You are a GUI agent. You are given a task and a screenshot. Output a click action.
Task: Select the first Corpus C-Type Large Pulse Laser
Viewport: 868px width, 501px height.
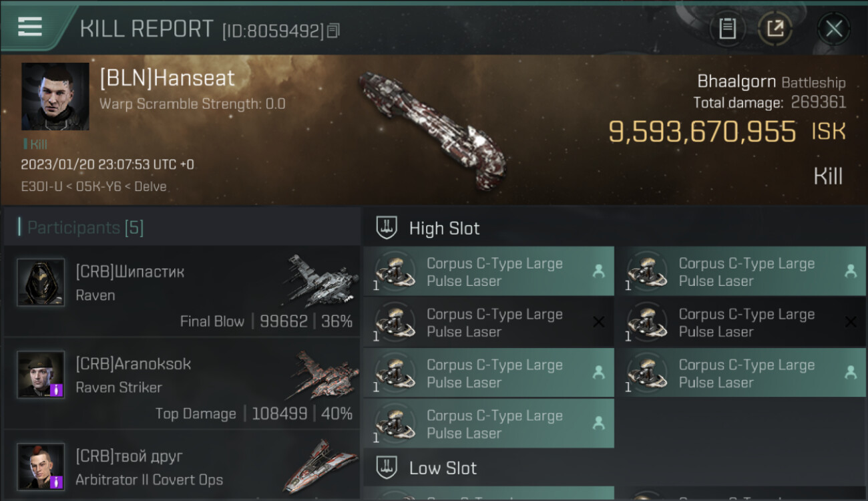coord(488,272)
